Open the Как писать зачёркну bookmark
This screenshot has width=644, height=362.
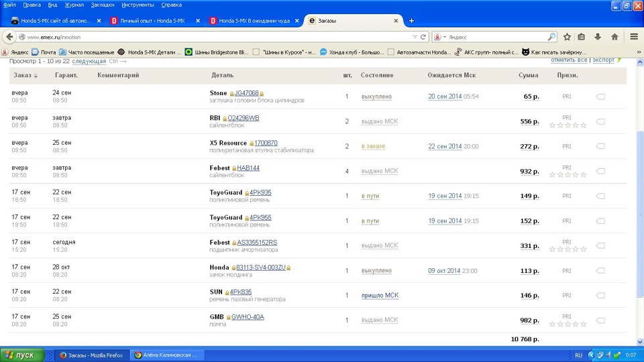click(x=554, y=52)
